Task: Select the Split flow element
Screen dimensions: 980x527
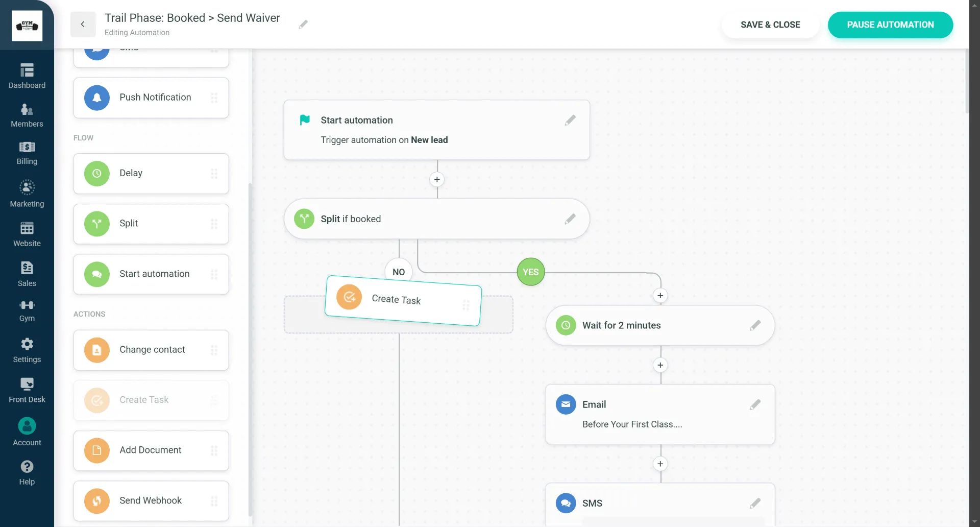Action: 151,223
